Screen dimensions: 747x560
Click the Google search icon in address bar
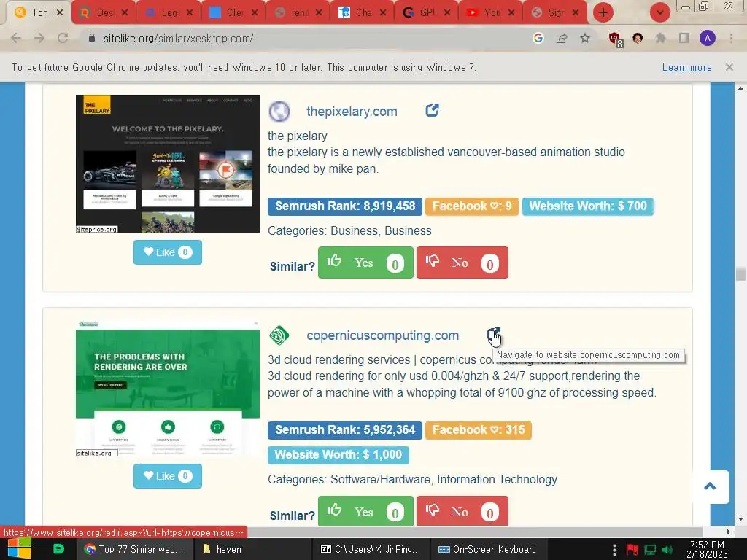(538, 38)
